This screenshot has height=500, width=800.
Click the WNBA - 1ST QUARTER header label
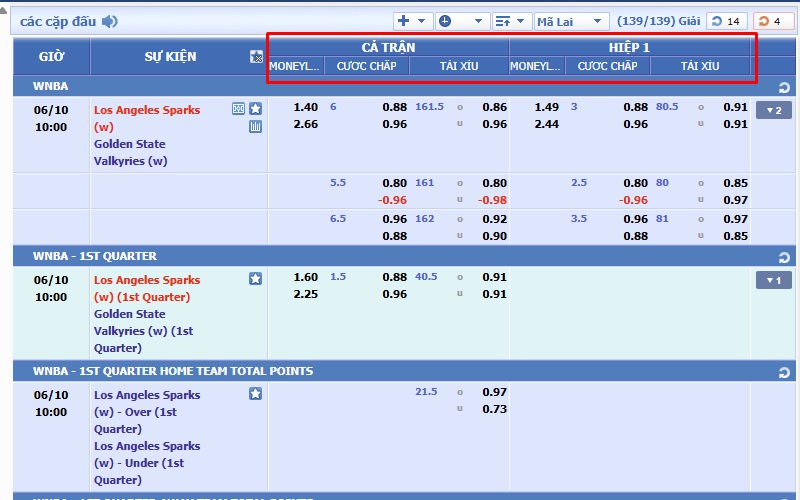point(95,256)
